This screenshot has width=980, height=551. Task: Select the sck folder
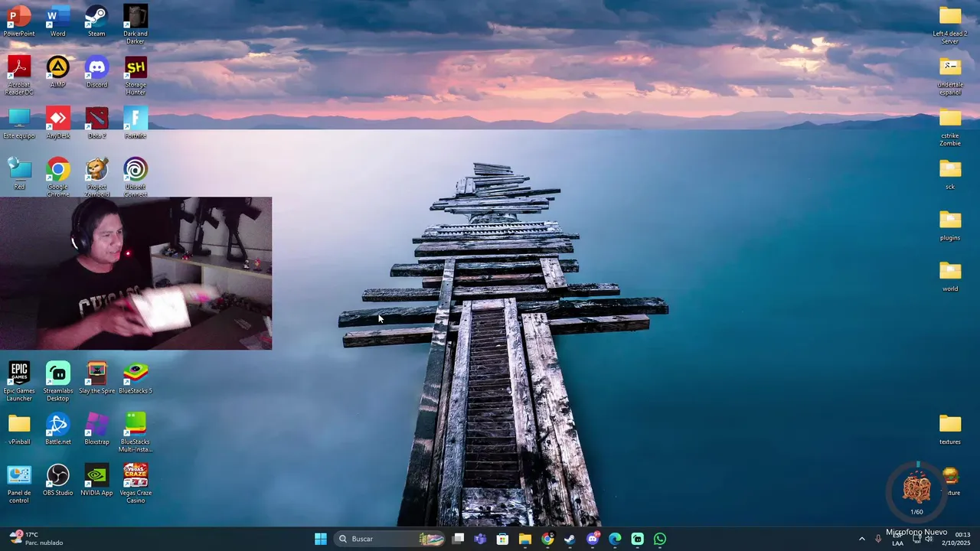(x=950, y=174)
